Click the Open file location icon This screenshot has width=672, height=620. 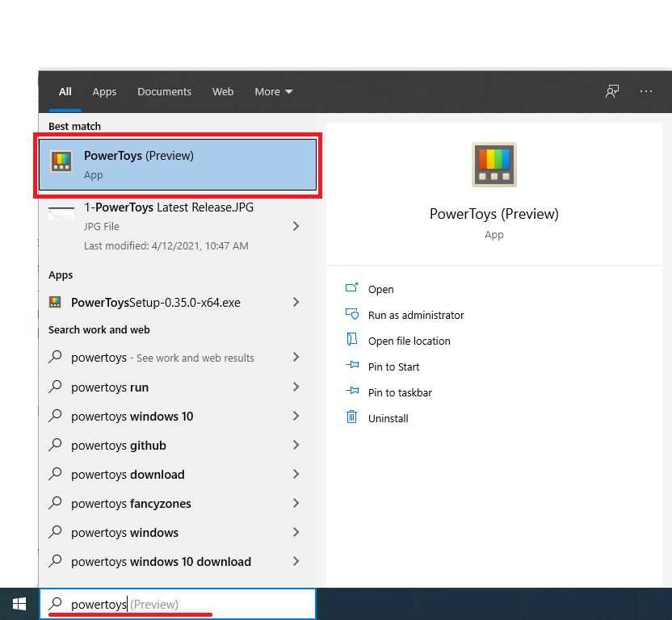351,339
